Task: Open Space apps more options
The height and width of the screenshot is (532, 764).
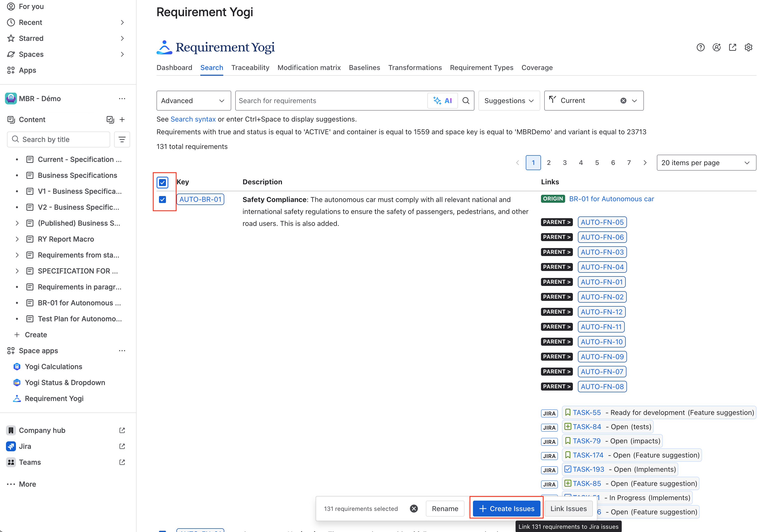Action: [122, 351]
